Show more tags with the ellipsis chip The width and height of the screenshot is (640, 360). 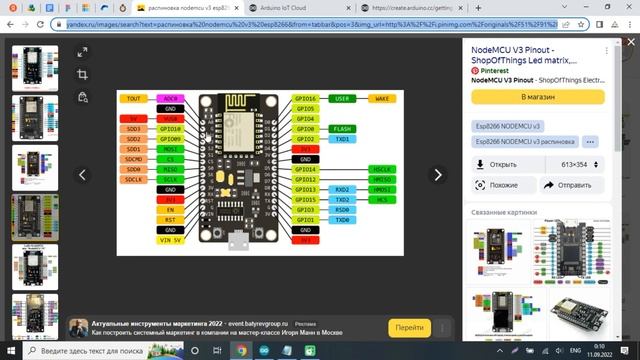click(590, 142)
